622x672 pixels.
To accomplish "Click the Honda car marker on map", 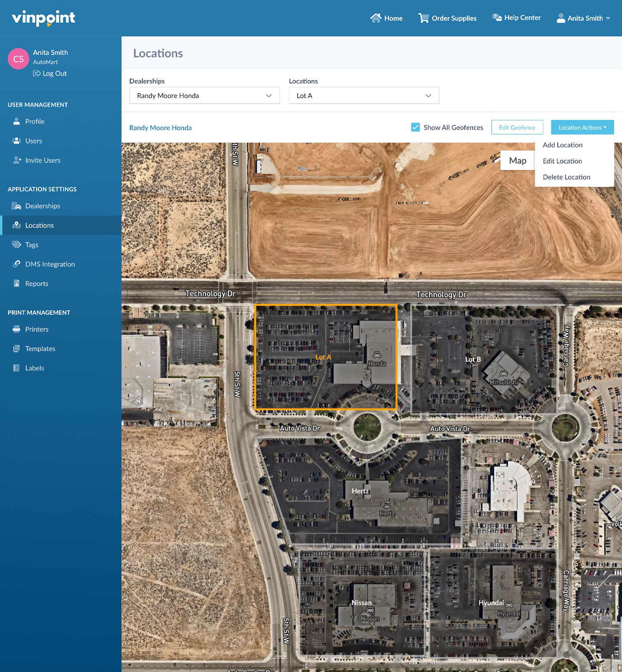I will [377, 355].
